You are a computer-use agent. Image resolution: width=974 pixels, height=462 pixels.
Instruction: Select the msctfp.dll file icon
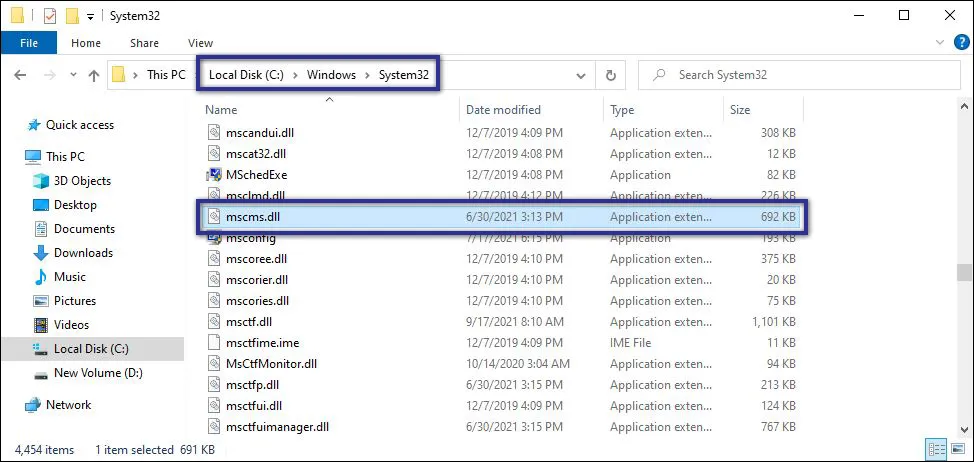click(x=214, y=385)
